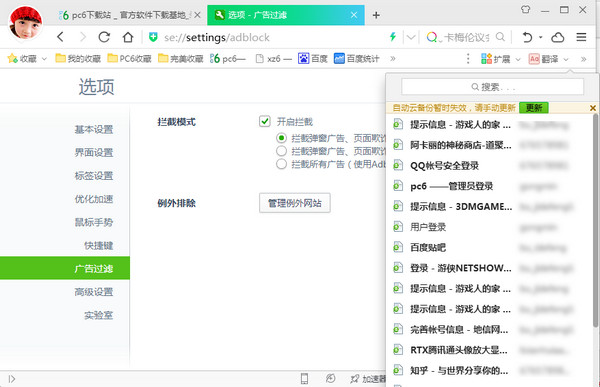Click the green 更新 button
Screen dimensions: 600x387
pos(533,108)
